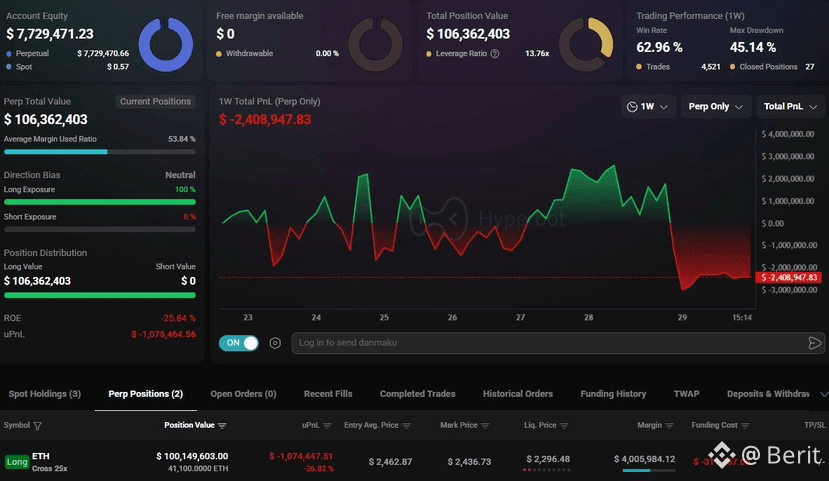Viewport: 829px width, 481px height.
Task: Select the Perp Positions (2) tab
Action: 145,394
